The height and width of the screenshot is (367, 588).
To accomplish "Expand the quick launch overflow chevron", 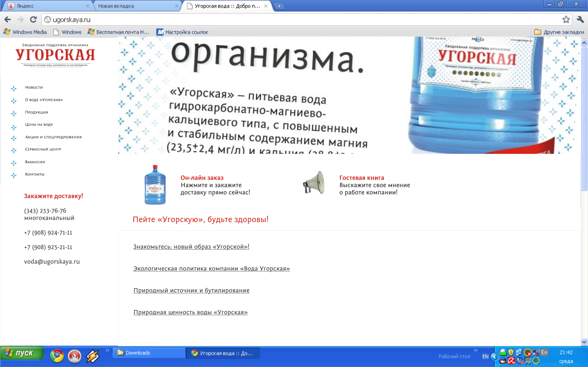I will point(107,350).
